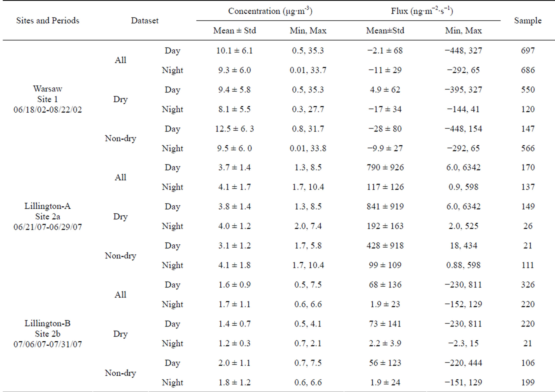The image size is (555, 392).
Task: Click Mean ± Std under Concentration
Action: (235, 30)
